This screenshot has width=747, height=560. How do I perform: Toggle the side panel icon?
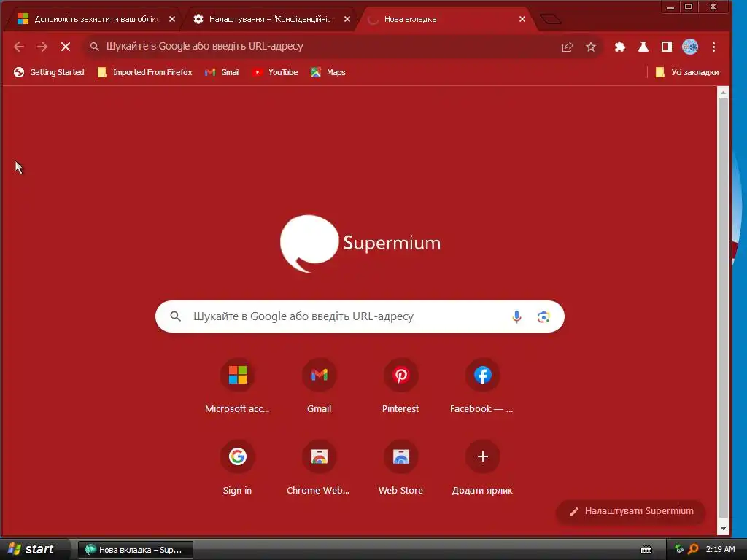coord(667,47)
